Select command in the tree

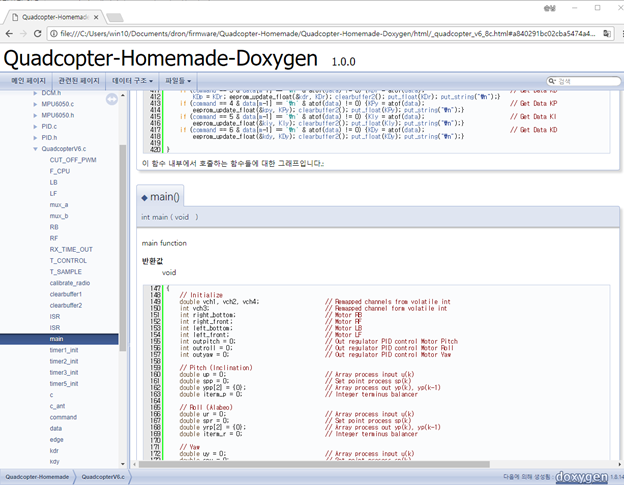pos(63,417)
